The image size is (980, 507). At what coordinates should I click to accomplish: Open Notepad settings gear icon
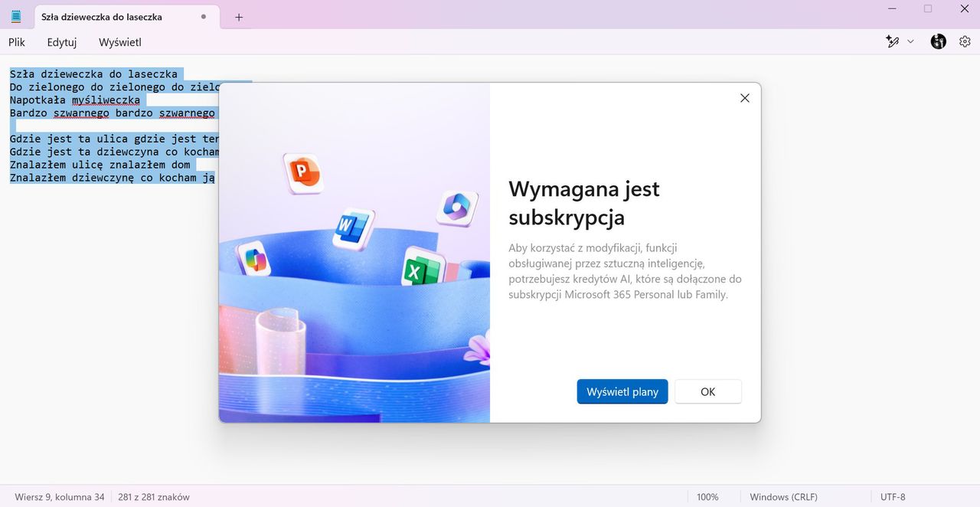coord(965,41)
